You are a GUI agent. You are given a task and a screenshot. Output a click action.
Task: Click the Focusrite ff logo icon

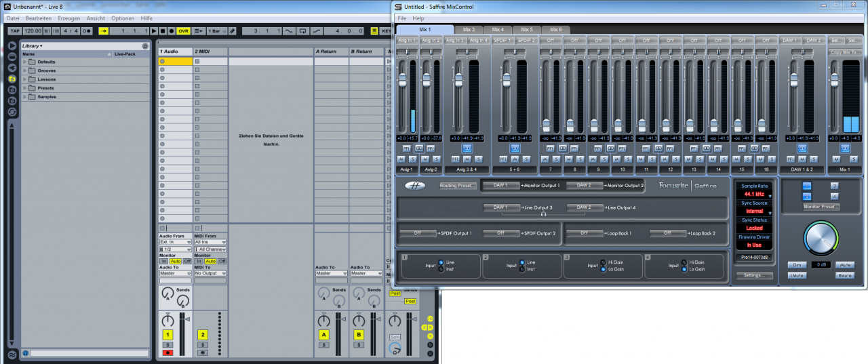(415, 186)
